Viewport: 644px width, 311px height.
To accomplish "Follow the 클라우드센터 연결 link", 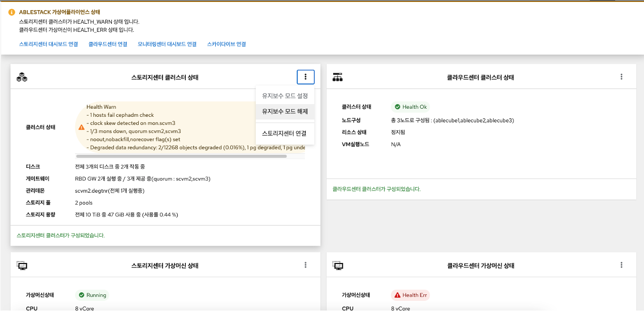I will 108,44.
